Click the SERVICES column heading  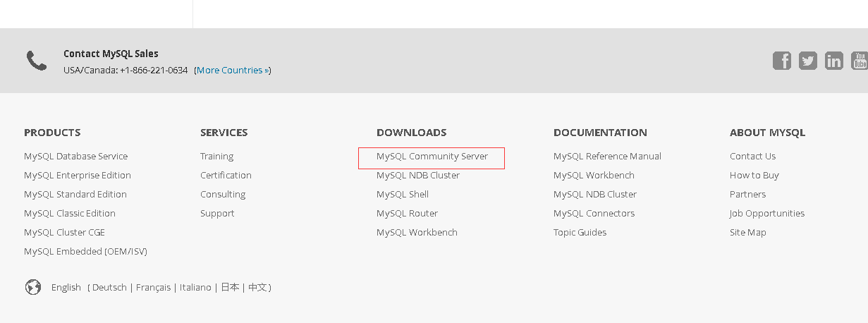224,133
